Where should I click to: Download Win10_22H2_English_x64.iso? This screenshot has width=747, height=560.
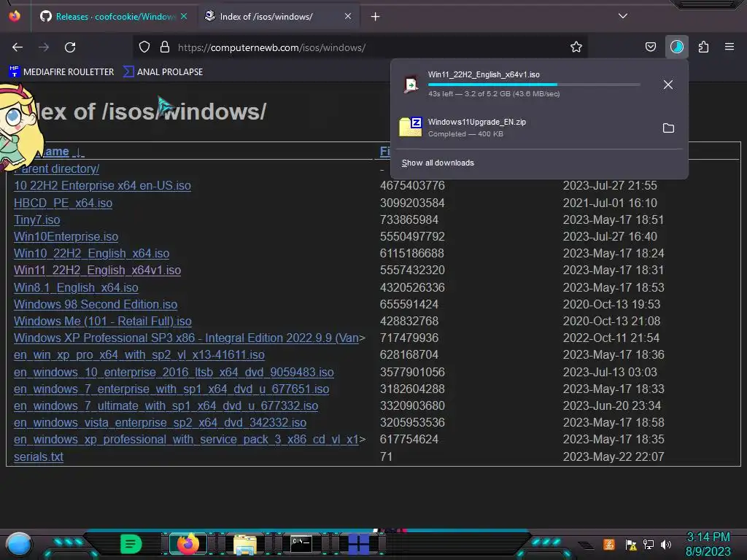91,253
